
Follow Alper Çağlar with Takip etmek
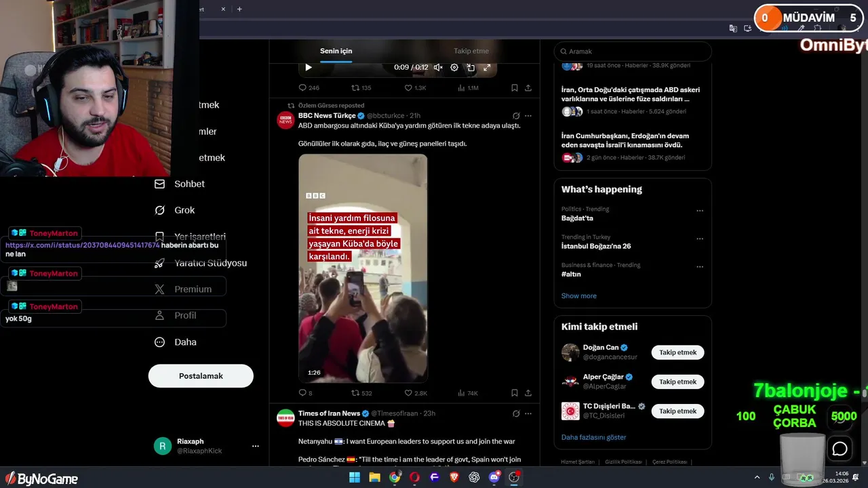coord(678,382)
